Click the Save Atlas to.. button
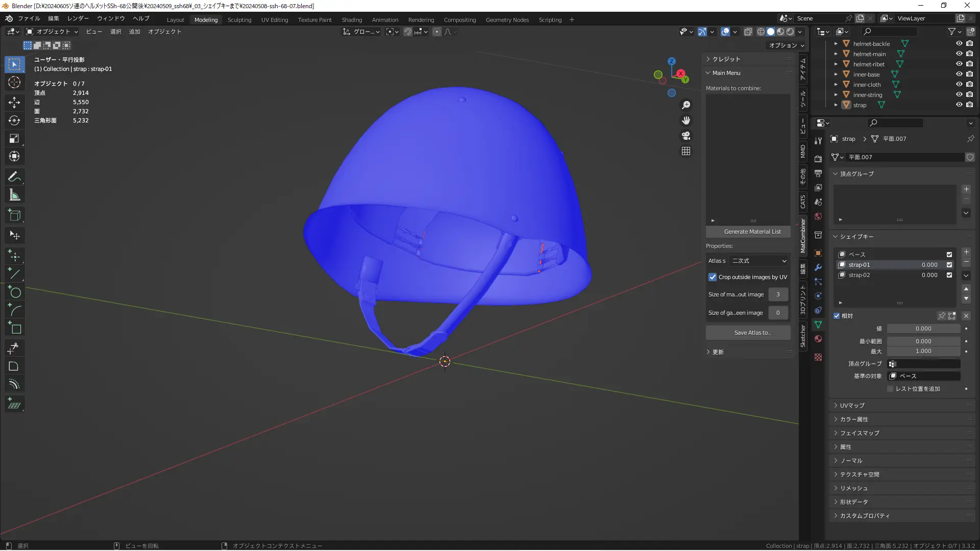The image size is (980, 551). click(748, 333)
